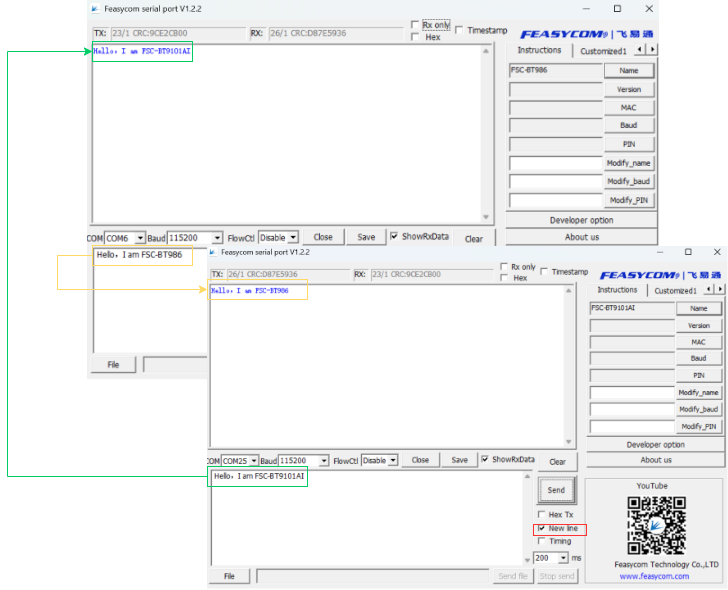Click Close port button in the back window

323,237
